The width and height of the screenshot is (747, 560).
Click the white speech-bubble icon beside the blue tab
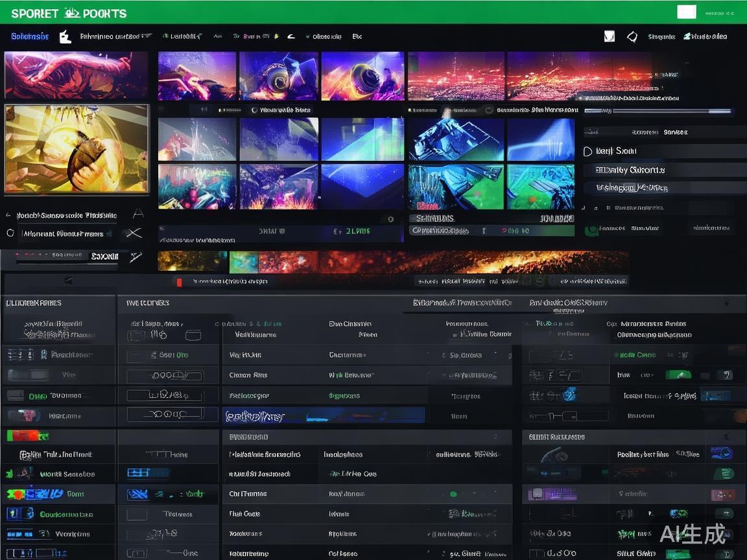pos(65,37)
